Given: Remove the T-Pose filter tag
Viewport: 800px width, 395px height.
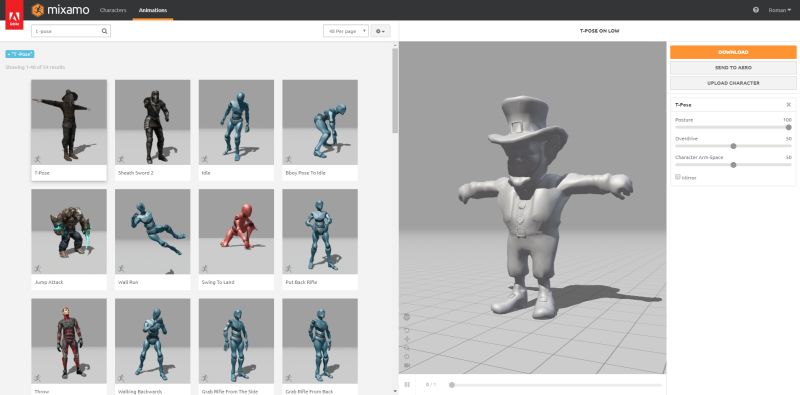Looking at the screenshot, I should point(20,54).
